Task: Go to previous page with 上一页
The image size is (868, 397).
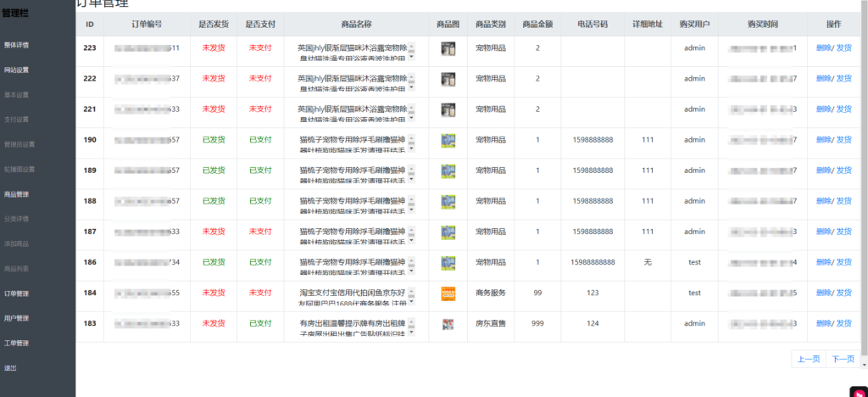Action: click(x=808, y=360)
